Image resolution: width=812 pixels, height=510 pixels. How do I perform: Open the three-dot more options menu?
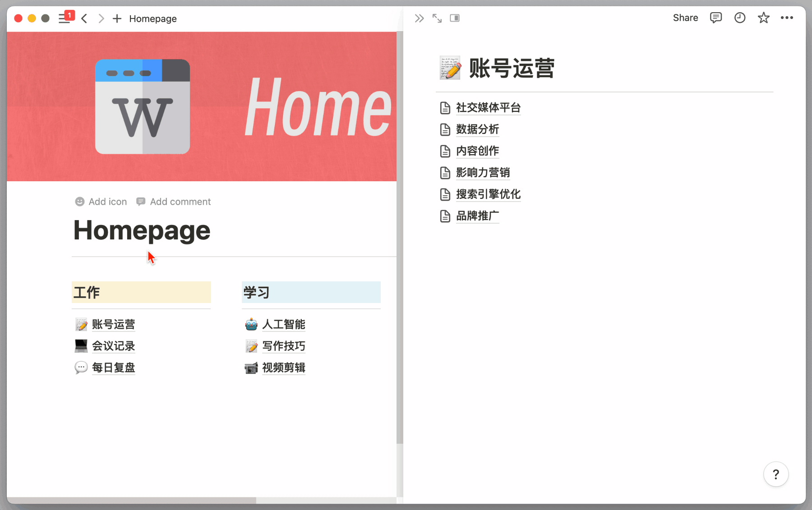pos(787,18)
